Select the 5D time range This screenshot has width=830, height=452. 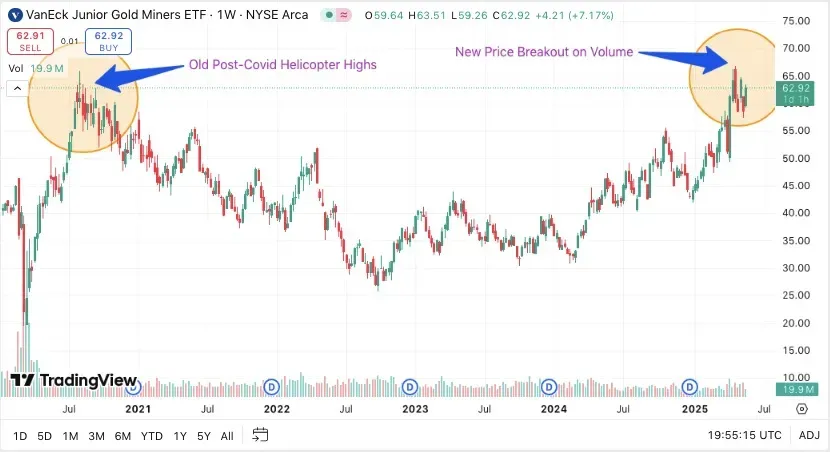[44, 436]
